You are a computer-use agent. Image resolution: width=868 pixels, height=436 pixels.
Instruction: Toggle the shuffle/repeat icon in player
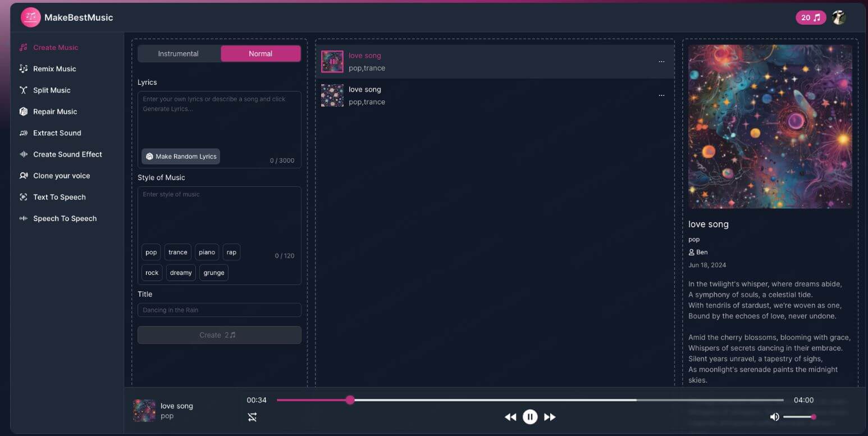coord(253,417)
